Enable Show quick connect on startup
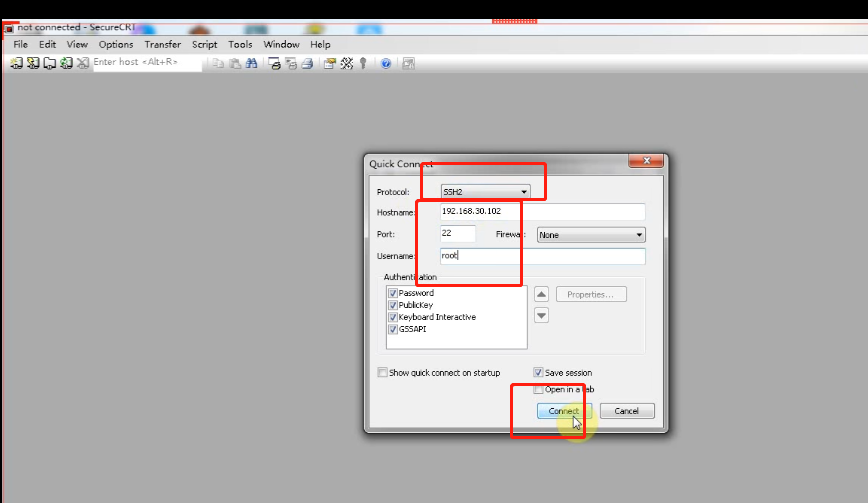The height and width of the screenshot is (503, 868). (383, 372)
